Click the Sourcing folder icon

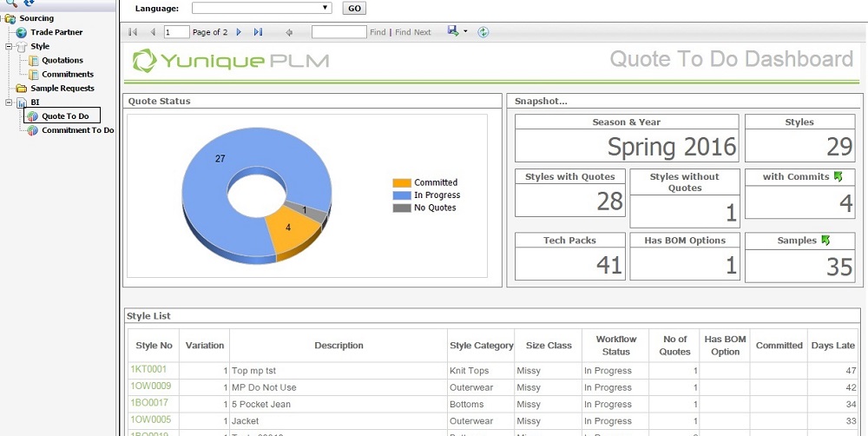pyautogui.click(x=10, y=18)
